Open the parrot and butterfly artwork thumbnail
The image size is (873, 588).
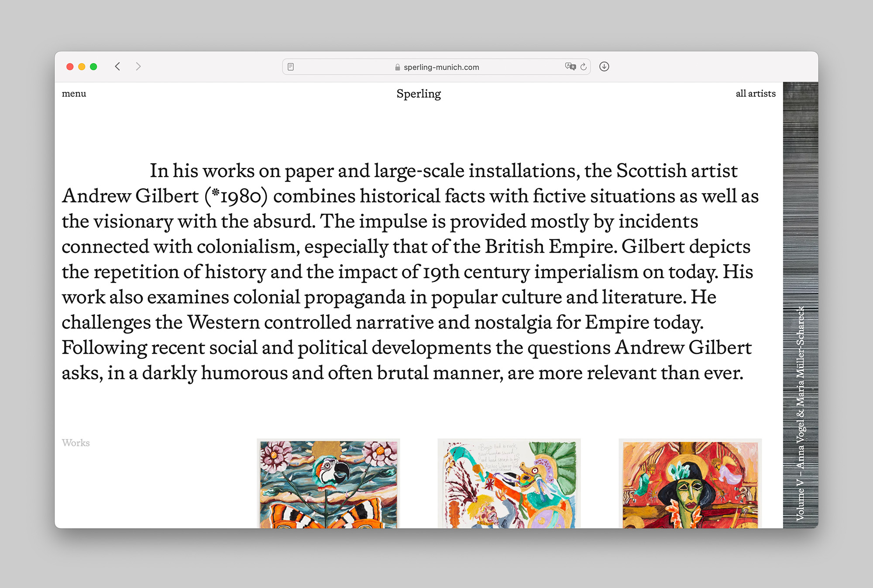328,483
